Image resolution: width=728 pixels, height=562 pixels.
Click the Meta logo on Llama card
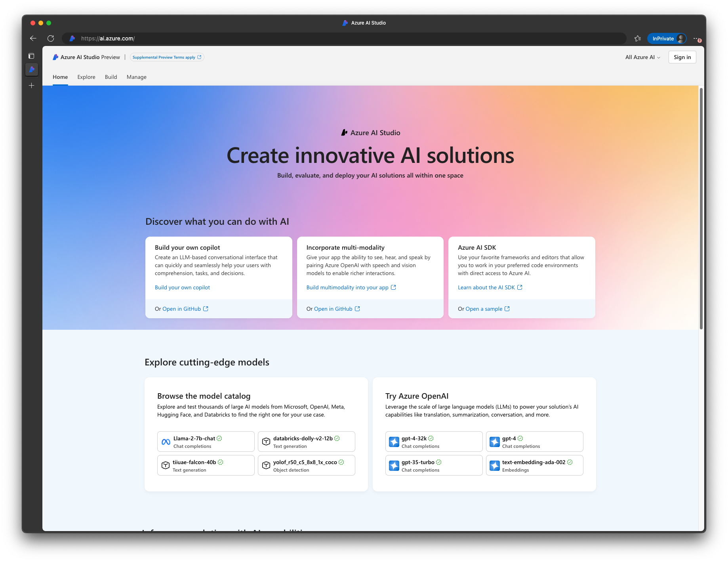click(x=166, y=442)
